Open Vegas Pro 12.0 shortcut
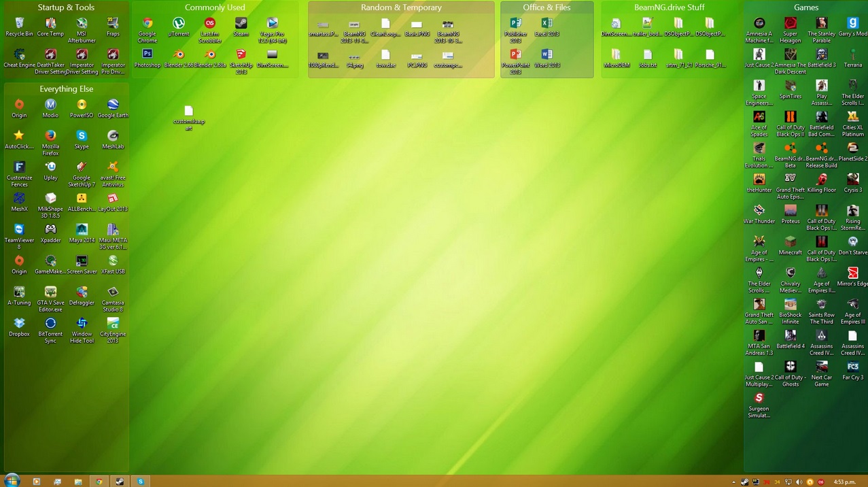 272,31
